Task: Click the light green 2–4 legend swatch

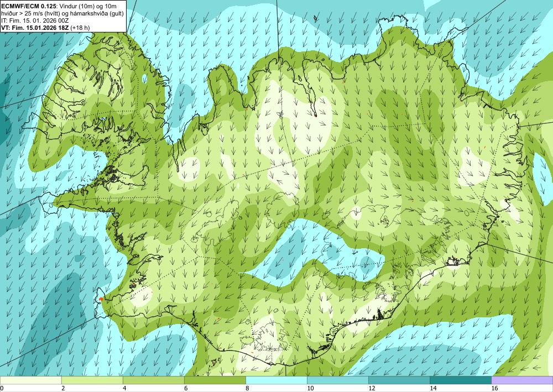Action: 92,380
